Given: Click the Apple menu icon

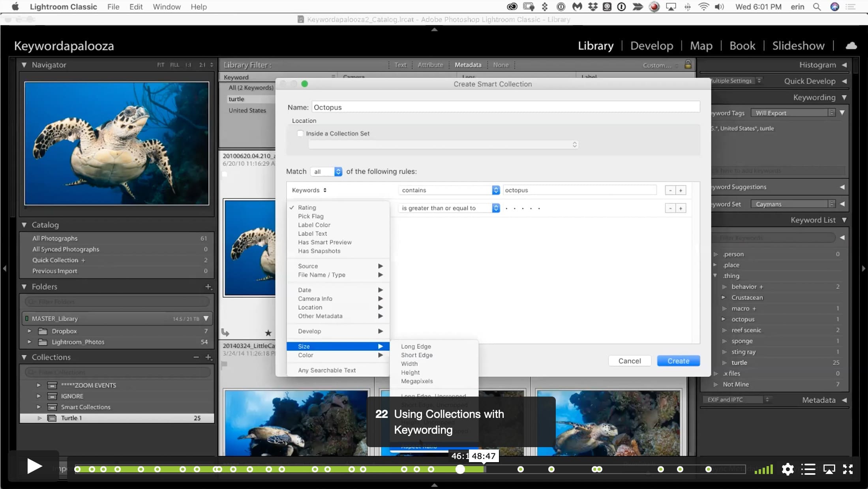Looking at the screenshot, I should tap(15, 7).
